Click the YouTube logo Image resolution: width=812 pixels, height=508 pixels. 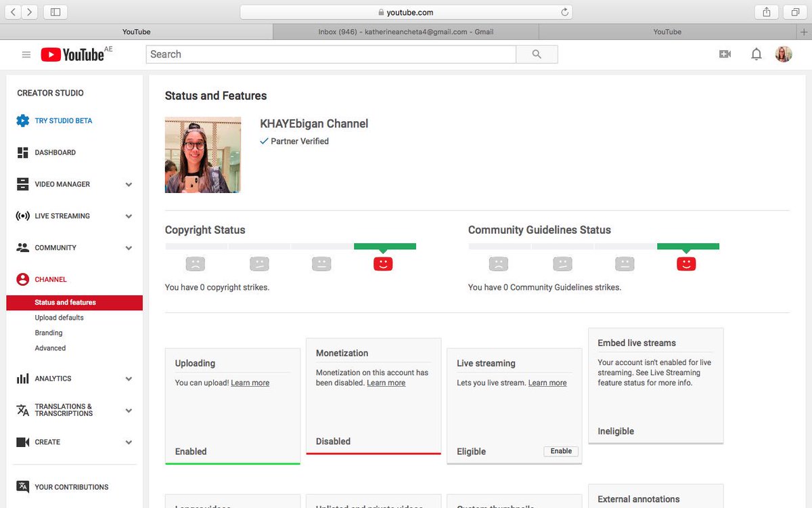72,55
